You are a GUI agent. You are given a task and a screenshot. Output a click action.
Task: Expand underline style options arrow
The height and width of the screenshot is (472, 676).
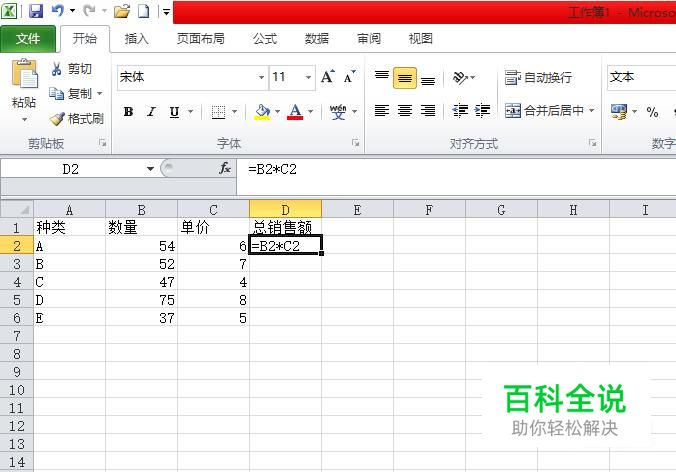(191, 112)
